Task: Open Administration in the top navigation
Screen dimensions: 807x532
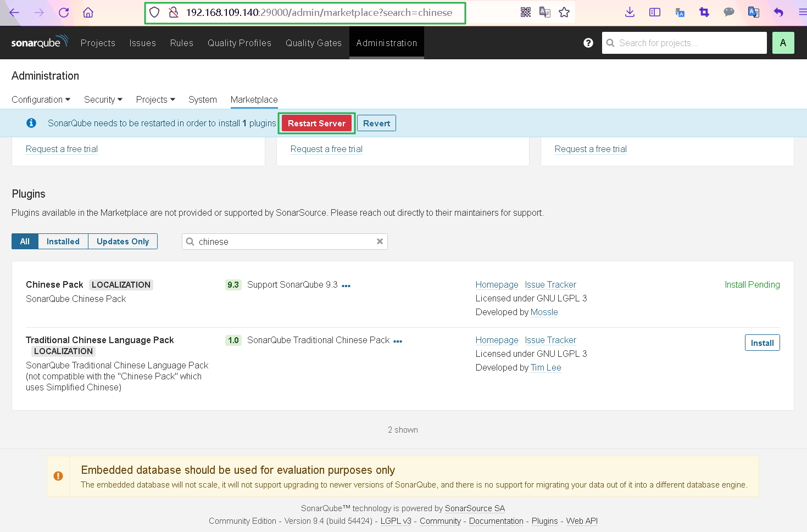Action: click(387, 43)
